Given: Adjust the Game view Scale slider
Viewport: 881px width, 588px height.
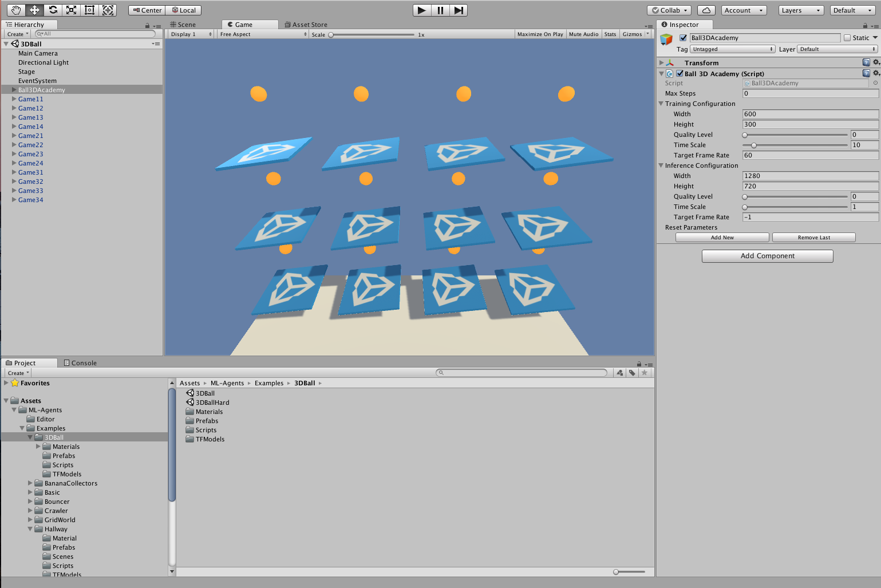Looking at the screenshot, I should [372, 35].
